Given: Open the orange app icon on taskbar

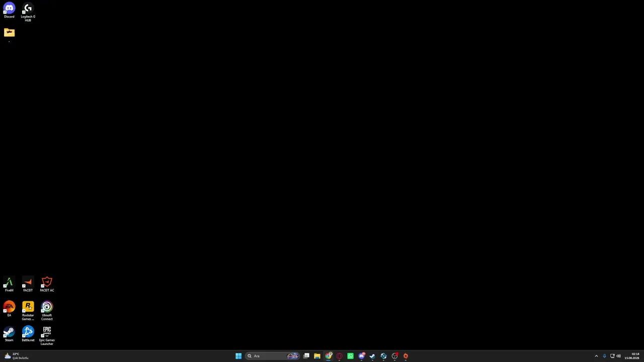Looking at the screenshot, I should (x=406, y=356).
